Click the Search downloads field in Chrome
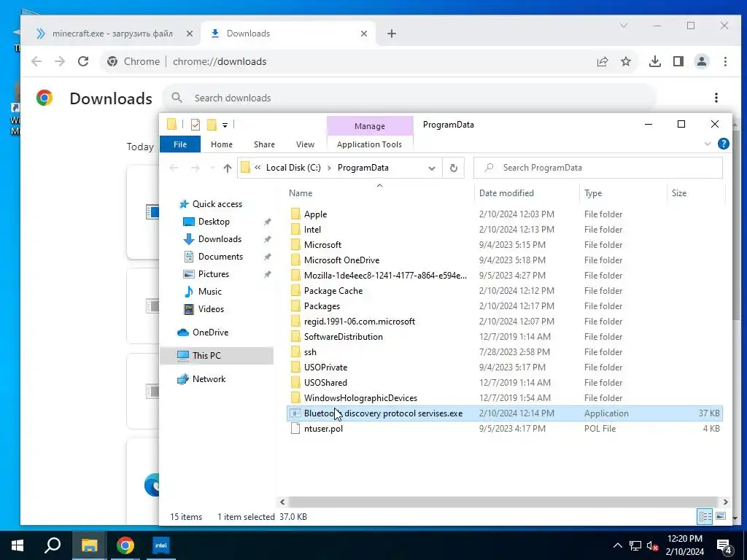Viewport: 747px width, 560px height. [410, 98]
